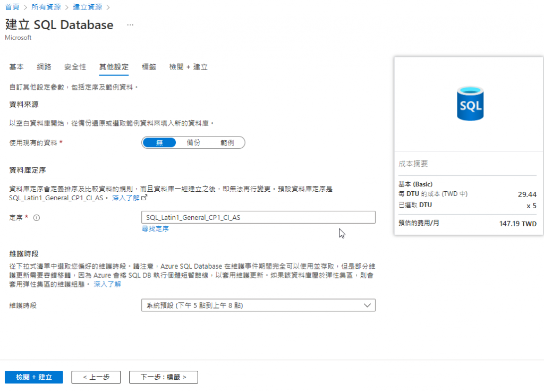
Task: Open 深入了解 link about collation
Action: click(x=125, y=198)
